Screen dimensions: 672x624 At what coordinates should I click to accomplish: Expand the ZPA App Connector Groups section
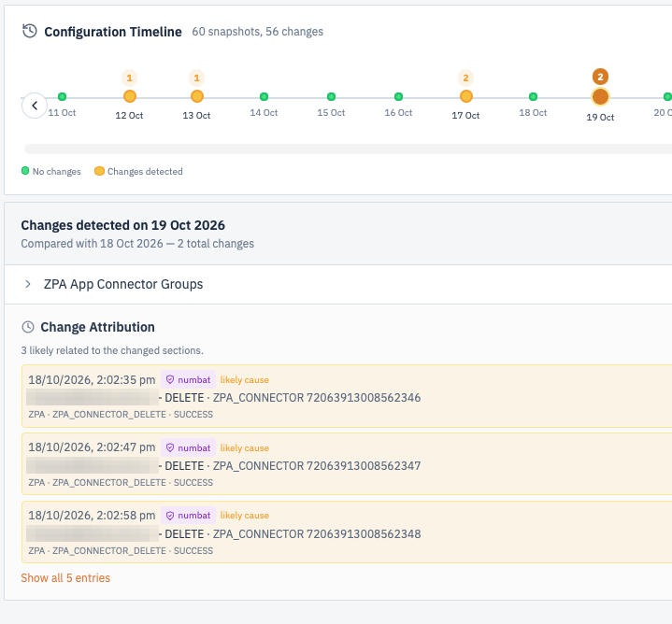(28, 284)
